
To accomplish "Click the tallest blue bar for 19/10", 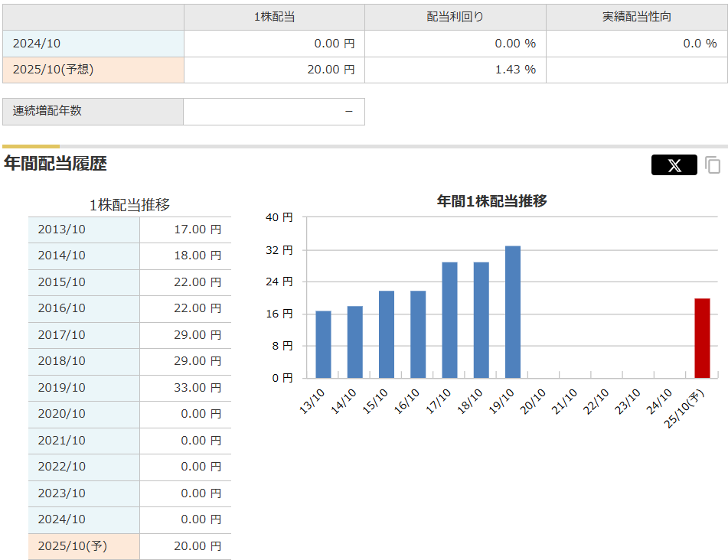I will point(513,312).
